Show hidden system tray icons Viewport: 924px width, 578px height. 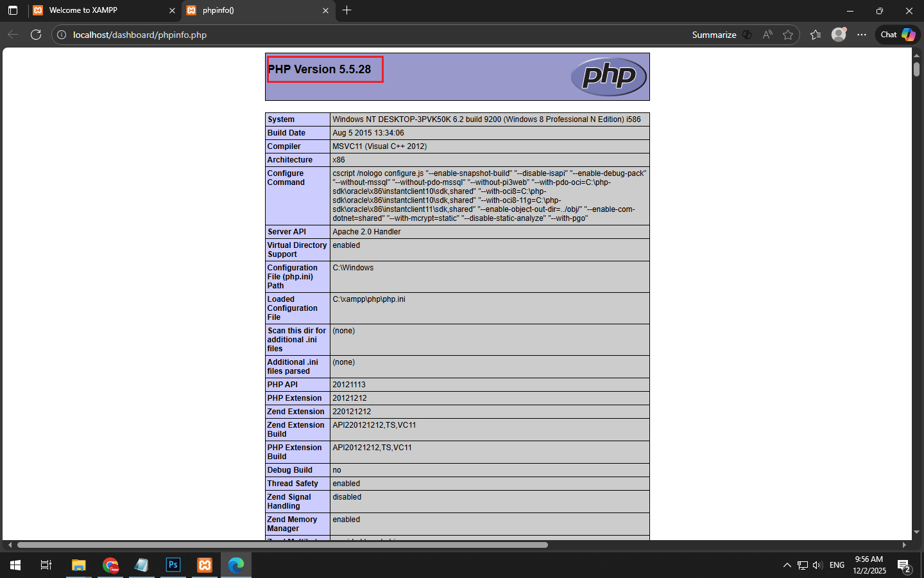pos(787,565)
